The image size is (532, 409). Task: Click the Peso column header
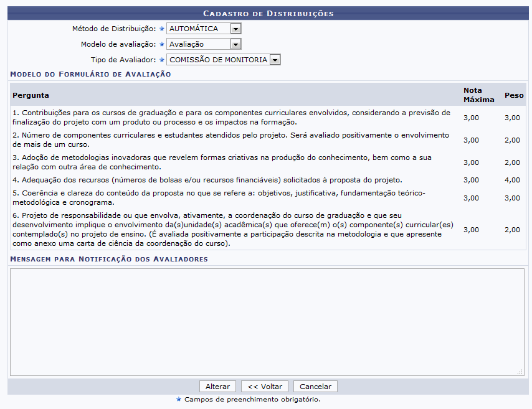point(513,95)
